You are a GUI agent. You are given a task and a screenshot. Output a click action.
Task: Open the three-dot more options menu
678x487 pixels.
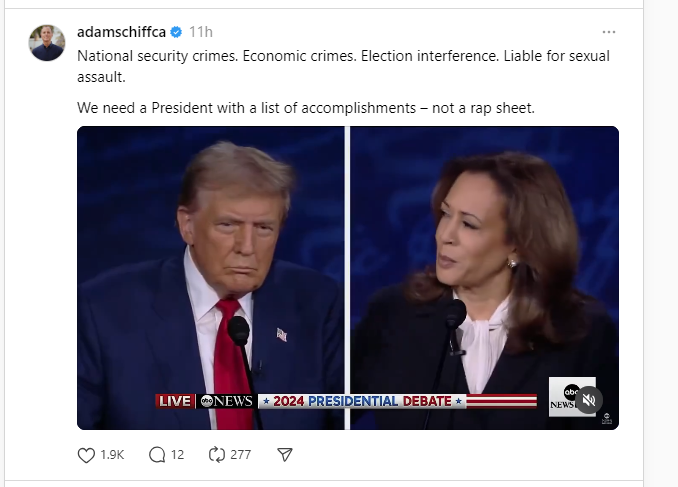609,32
